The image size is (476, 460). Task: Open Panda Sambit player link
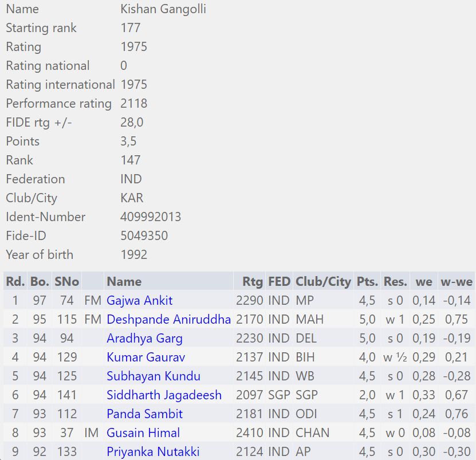click(x=144, y=414)
